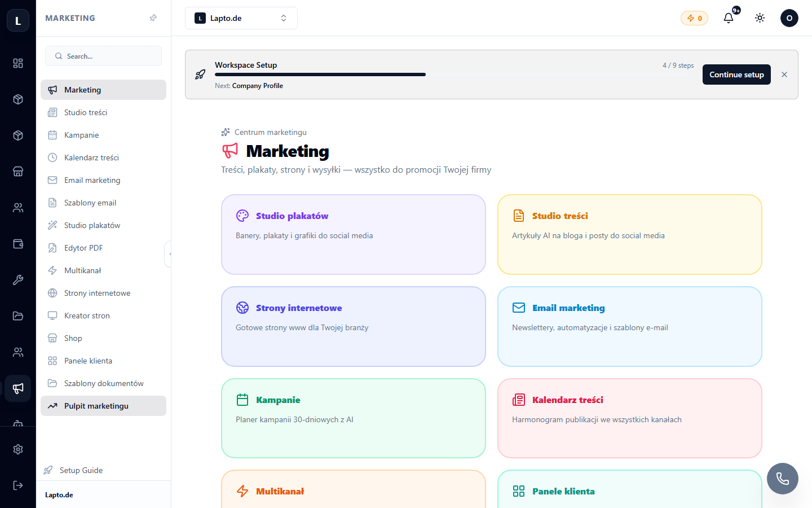This screenshot has height=508, width=812.
Task: Open the Email marketing card
Action: pos(630,327)
